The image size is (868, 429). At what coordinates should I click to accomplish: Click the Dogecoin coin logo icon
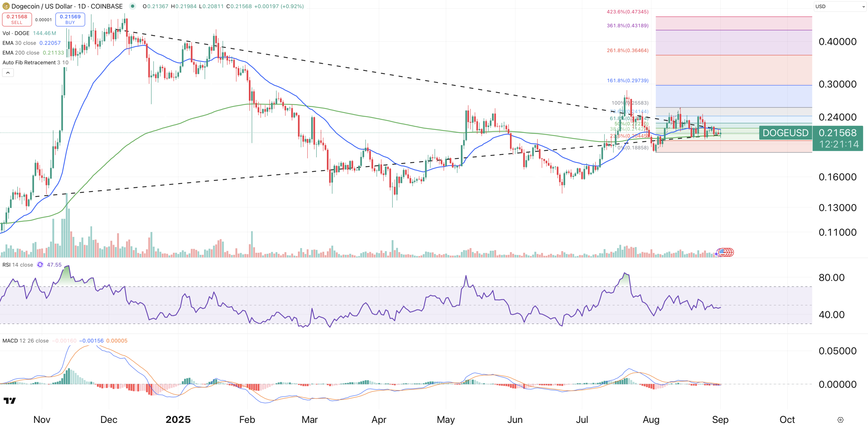(x=6, y=6)
